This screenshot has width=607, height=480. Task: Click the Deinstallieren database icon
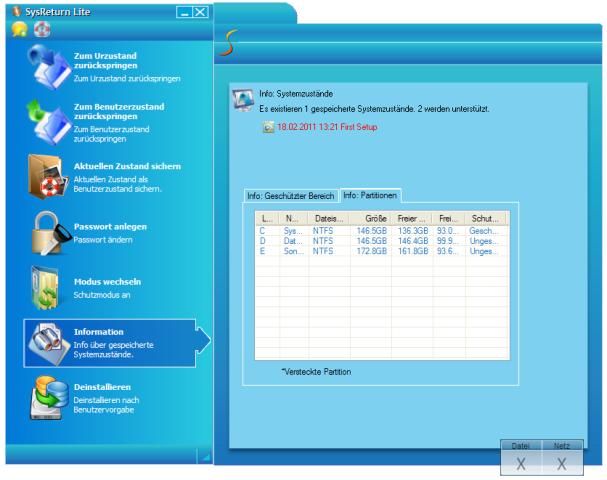(49, 398)
